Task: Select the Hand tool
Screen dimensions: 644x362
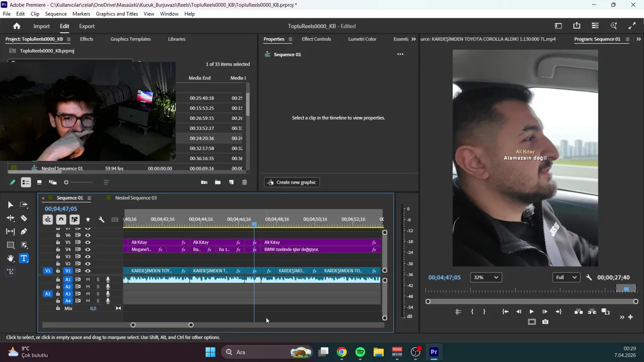Action: [11, 258]
